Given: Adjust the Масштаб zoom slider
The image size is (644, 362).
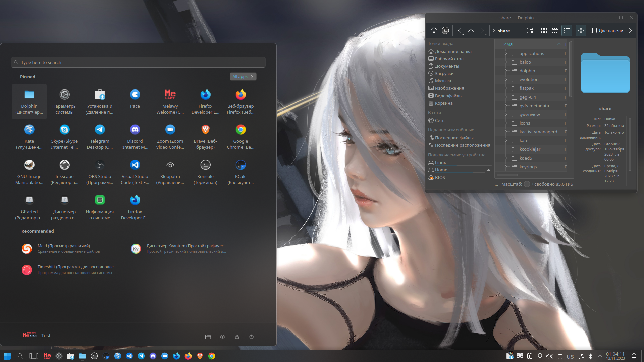Looking at the screenshot, I should [x=527, y=184].
